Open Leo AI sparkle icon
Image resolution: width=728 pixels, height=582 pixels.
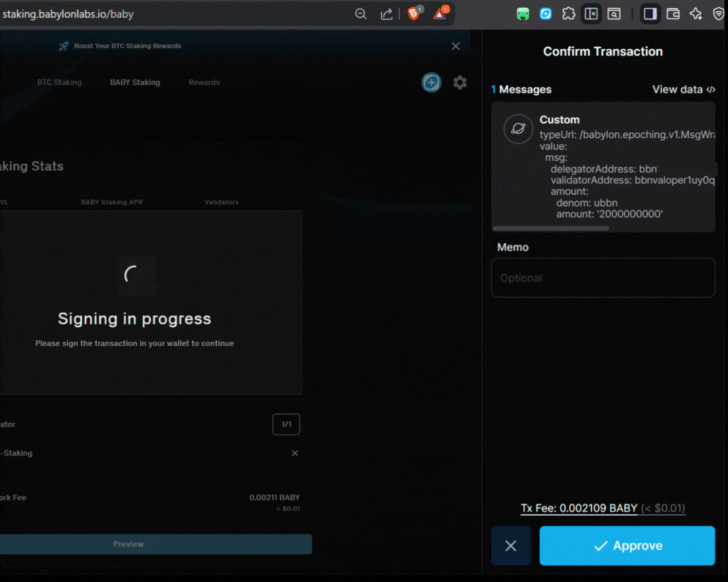[x=696, y=14]
